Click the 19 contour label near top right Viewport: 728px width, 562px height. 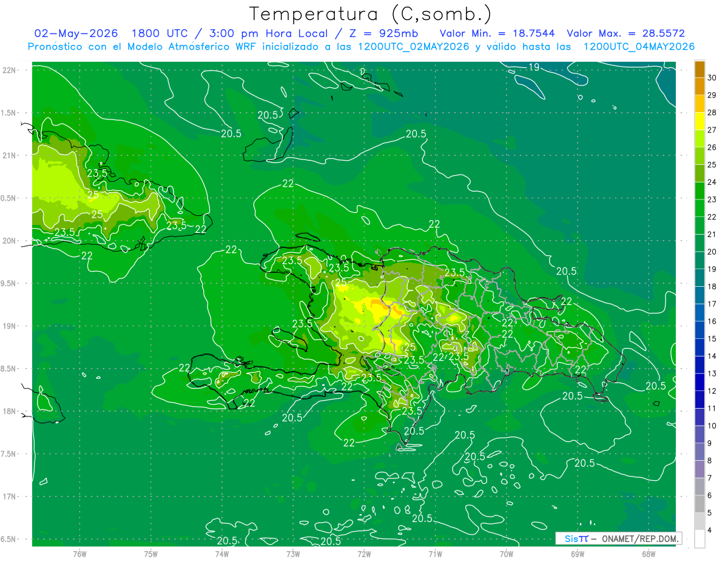click(534, 67)
